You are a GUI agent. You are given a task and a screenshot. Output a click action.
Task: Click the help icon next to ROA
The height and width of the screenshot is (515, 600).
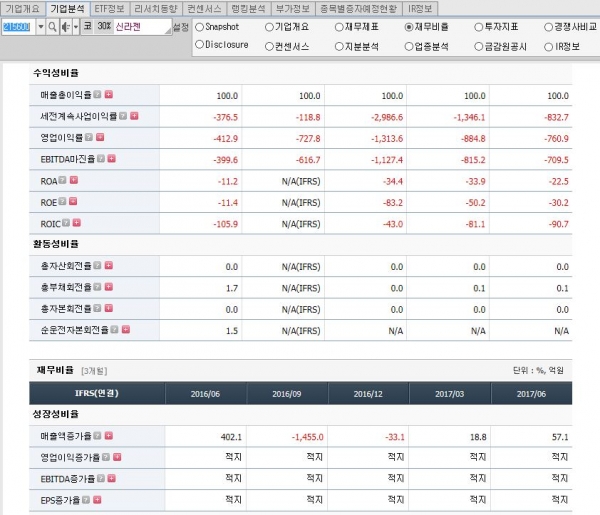tap(62, 180)
